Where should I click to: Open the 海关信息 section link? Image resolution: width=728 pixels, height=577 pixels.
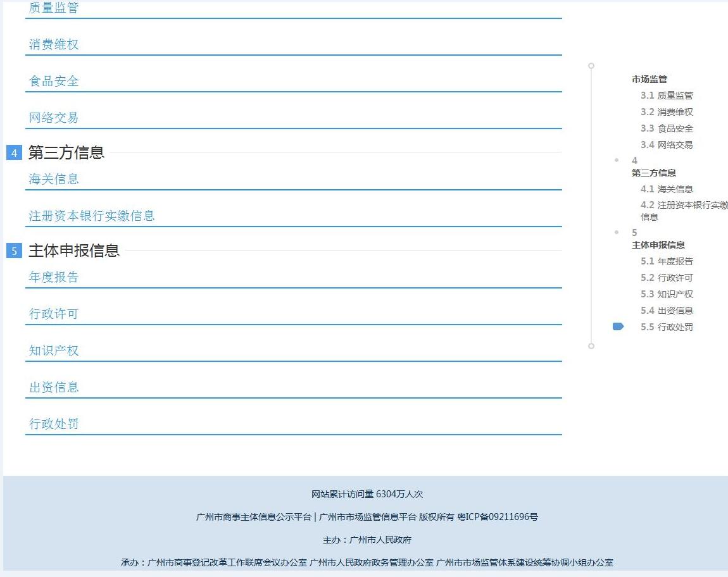point(53,179)
